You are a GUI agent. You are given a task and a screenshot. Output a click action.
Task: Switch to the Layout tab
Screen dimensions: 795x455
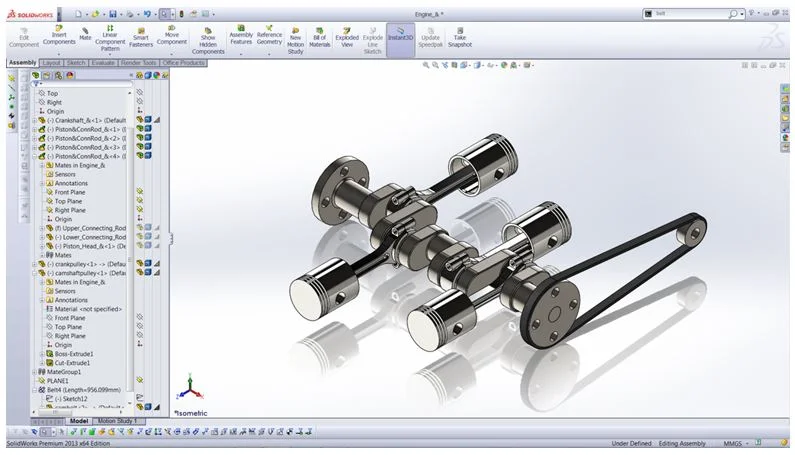pyautogui.click(x=51, y=63)
